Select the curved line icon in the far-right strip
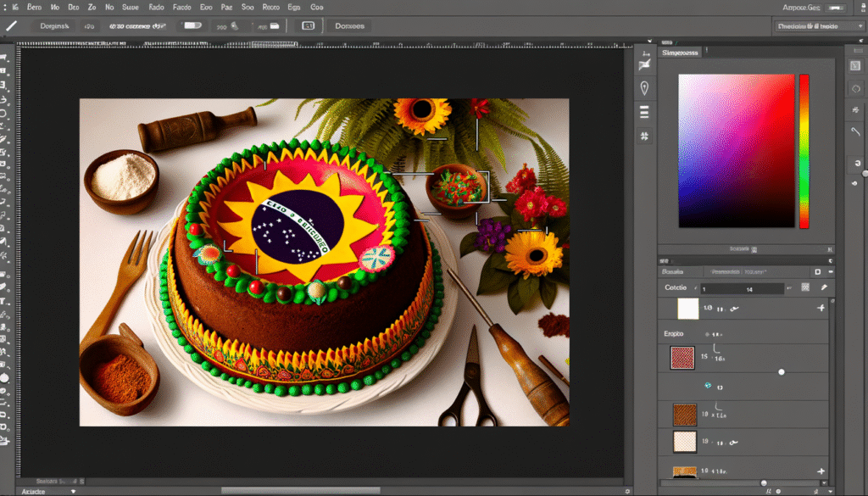Screen dimensions: 868x496 tap(856, 131)
